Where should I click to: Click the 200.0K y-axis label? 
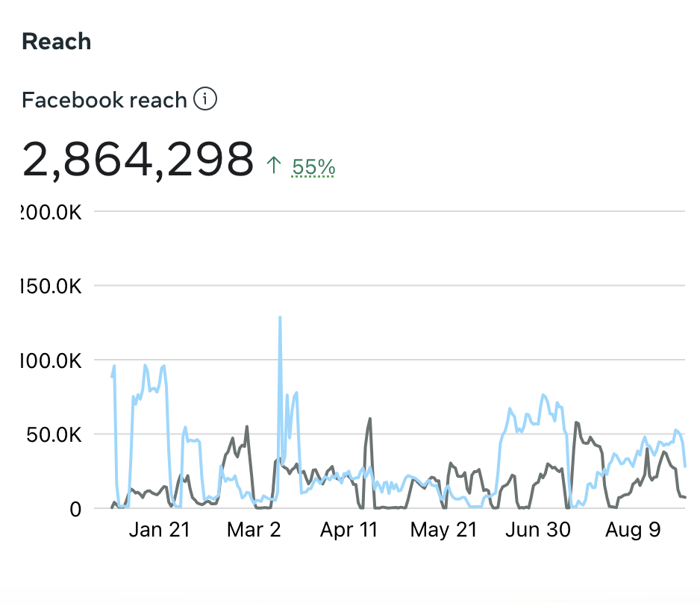[51, 212]
